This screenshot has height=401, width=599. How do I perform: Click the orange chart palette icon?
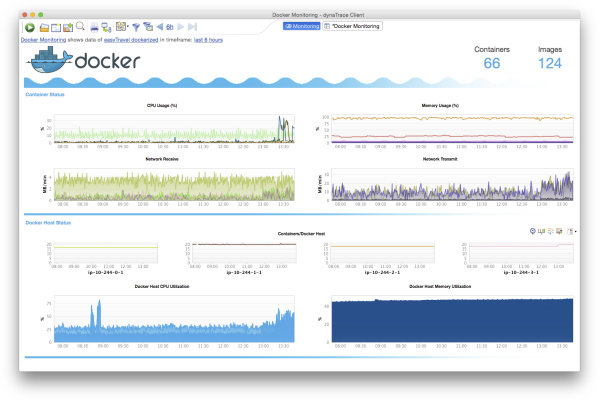point(559,231)
